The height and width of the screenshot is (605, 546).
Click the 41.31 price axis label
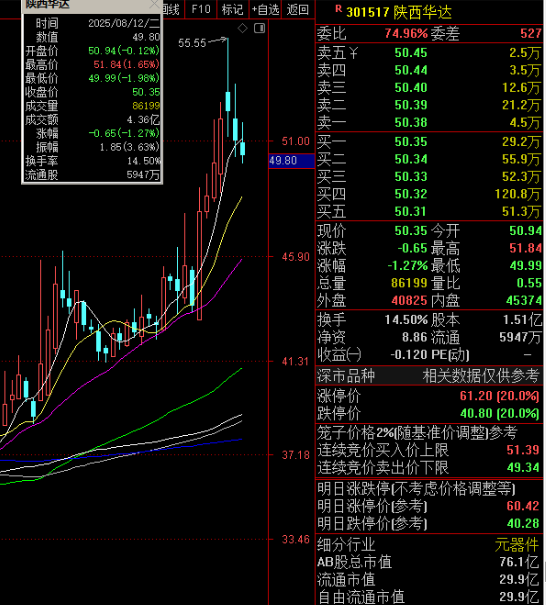(295, 362)
